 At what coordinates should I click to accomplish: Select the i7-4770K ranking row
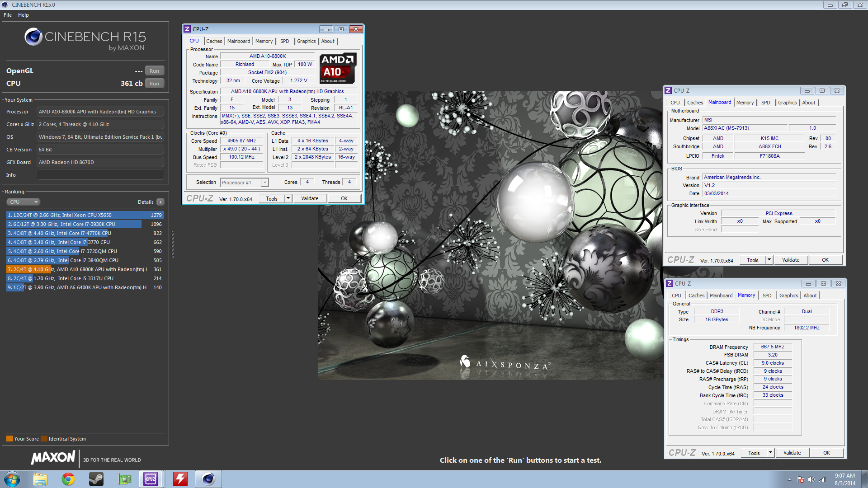pos(85,233)
